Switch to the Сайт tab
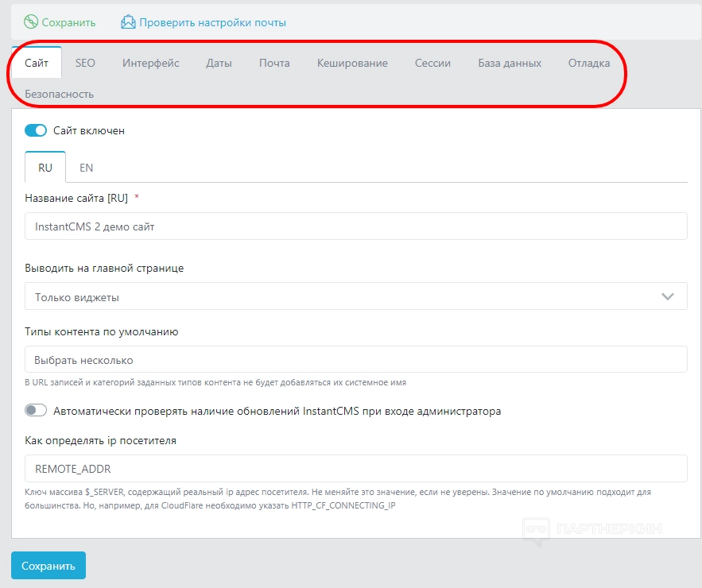 [x=37, y=63]
